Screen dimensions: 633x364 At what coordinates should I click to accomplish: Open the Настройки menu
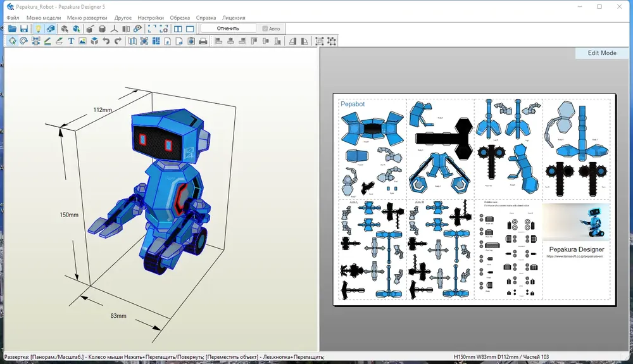click(x=151, y=18)
